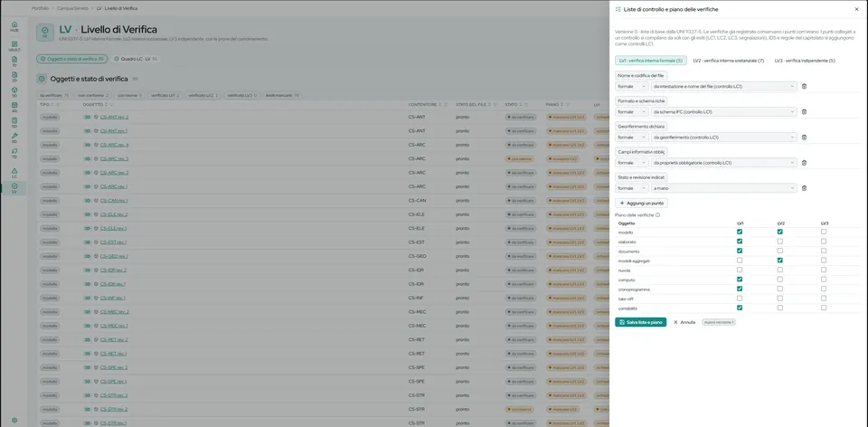The height and width of the screenshot is (427, 868).
Task: Uncheck LV1 for contabilità
Action: tap(740, 308)
